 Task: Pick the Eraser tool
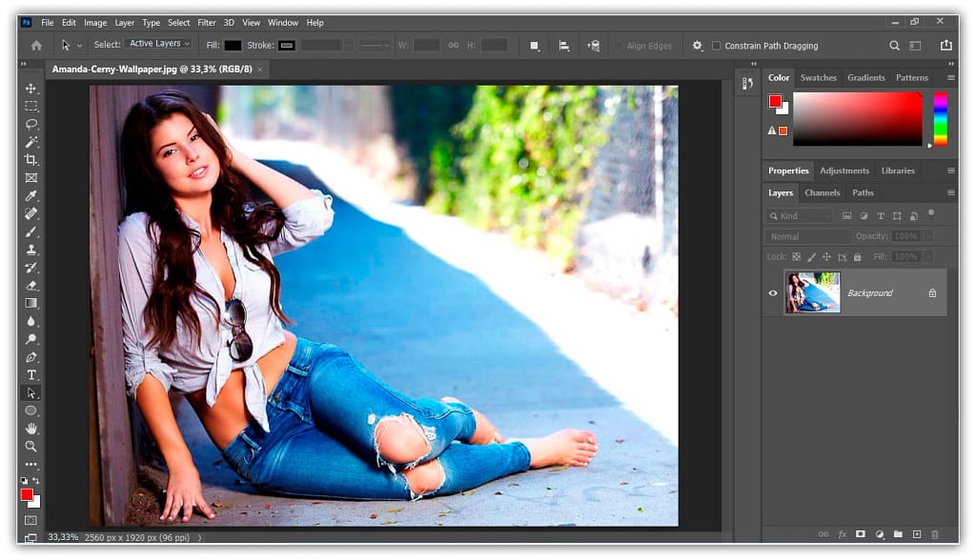31,286
